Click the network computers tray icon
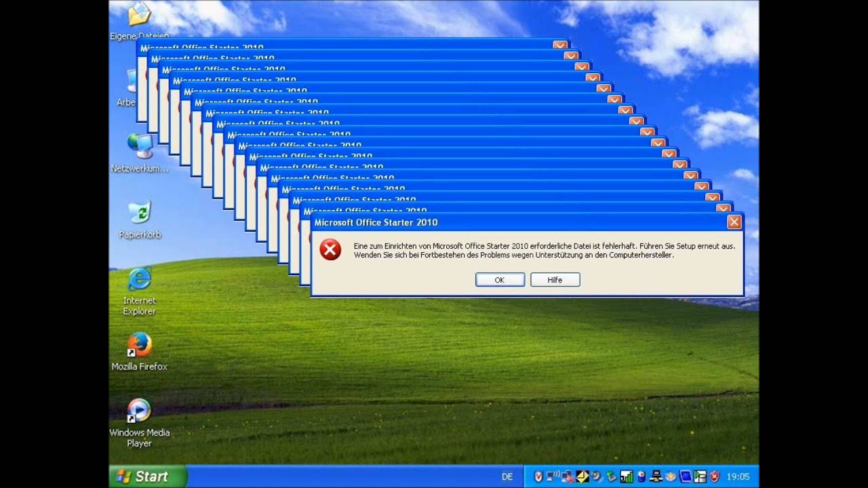 (x=656, y=476)
